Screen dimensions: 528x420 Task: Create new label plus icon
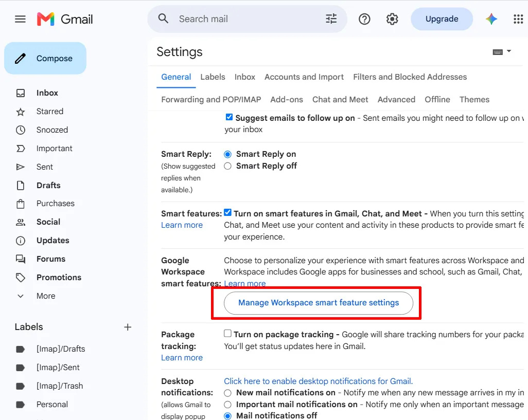pyautogui.click(x=128, y=327)
